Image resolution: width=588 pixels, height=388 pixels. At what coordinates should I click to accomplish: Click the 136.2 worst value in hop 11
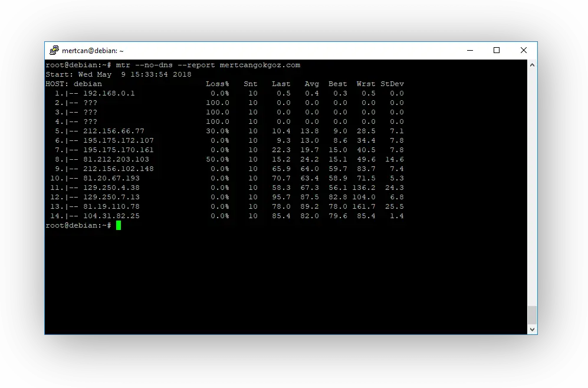[363, 188]
